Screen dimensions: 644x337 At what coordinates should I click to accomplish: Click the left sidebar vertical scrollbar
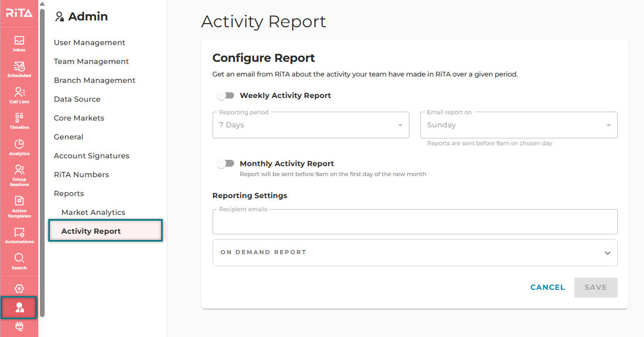point(43,162)
